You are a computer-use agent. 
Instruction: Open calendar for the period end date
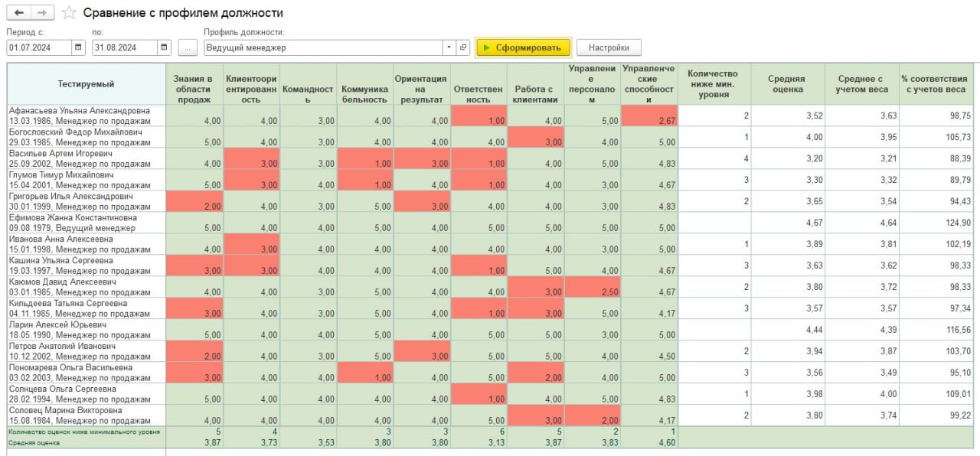[x=163, y=47]
